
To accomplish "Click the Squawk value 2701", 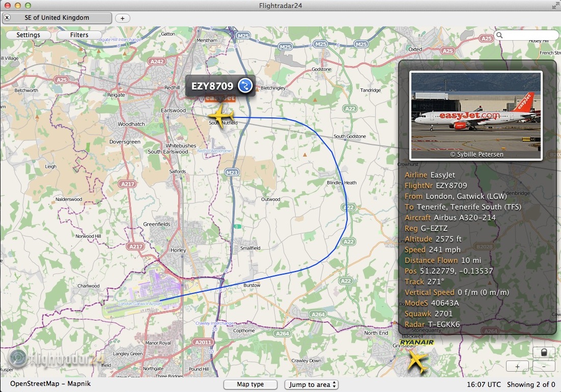I will coord(443,314).
